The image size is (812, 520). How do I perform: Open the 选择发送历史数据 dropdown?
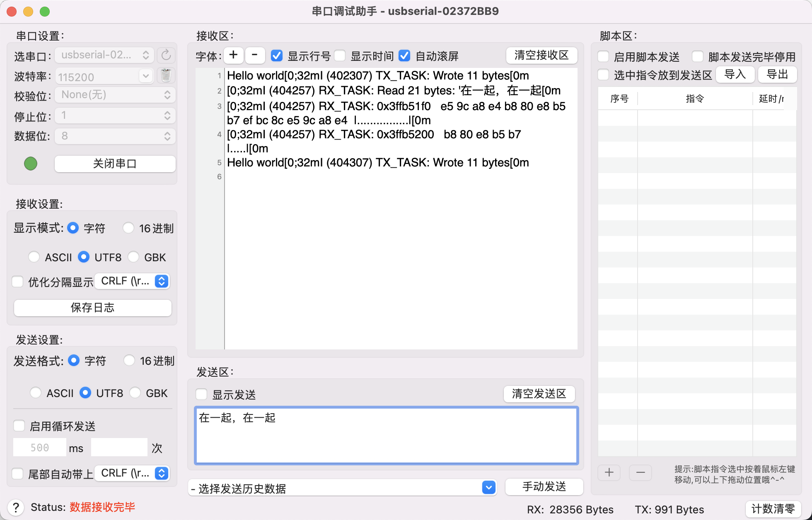488,488
